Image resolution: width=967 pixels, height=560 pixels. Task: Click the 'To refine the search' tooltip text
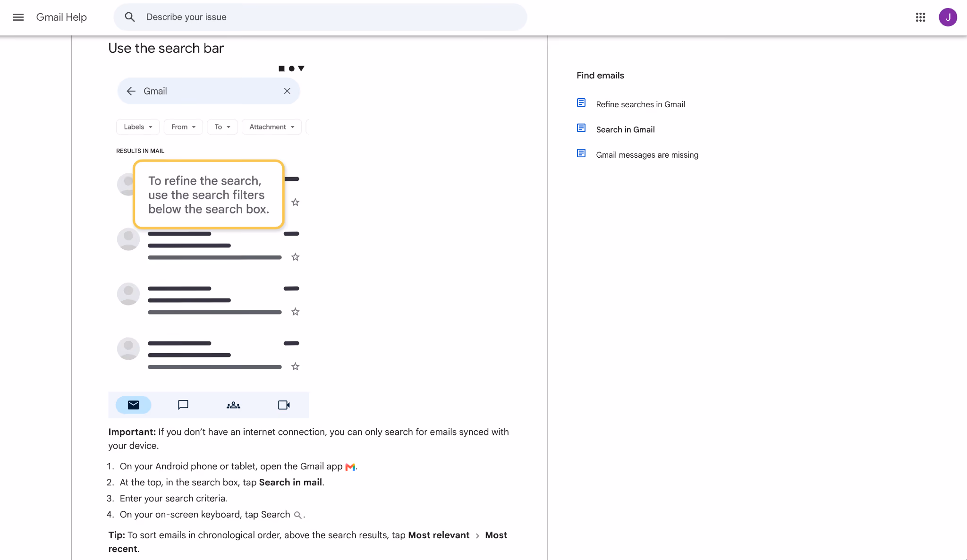point(209,195)
